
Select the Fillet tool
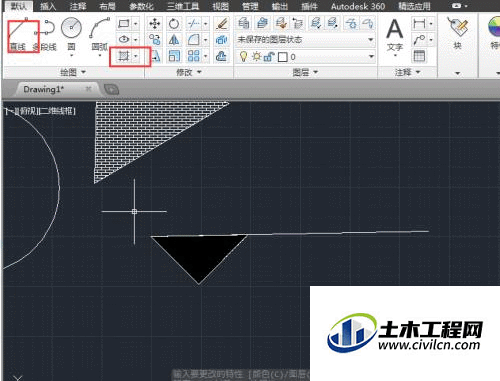point(194,40)
